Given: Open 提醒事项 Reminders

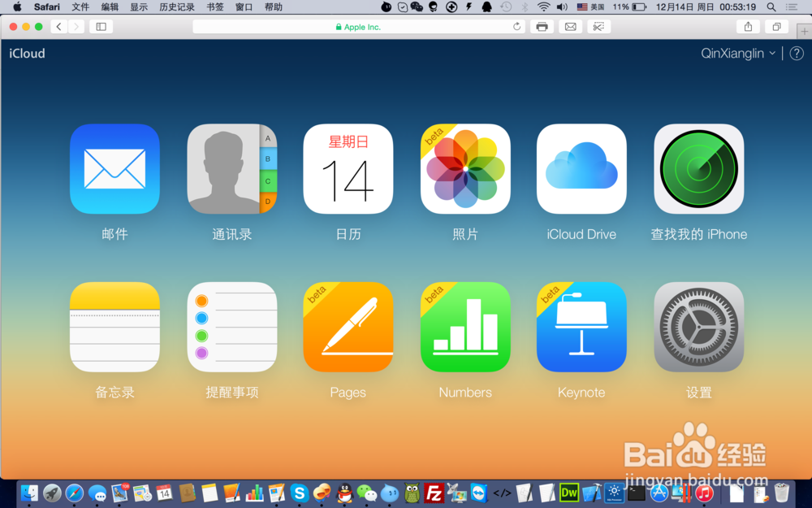Looking at the screenshot, I should (231, 327).
